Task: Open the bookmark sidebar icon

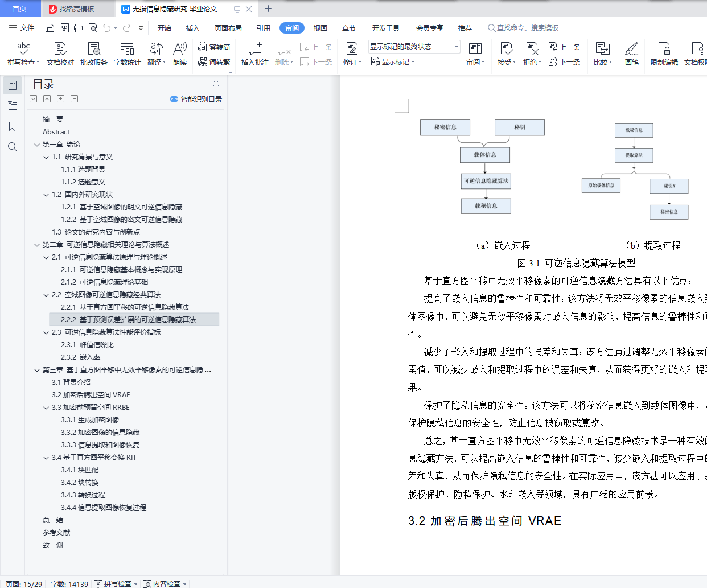Action: point(13,126)
